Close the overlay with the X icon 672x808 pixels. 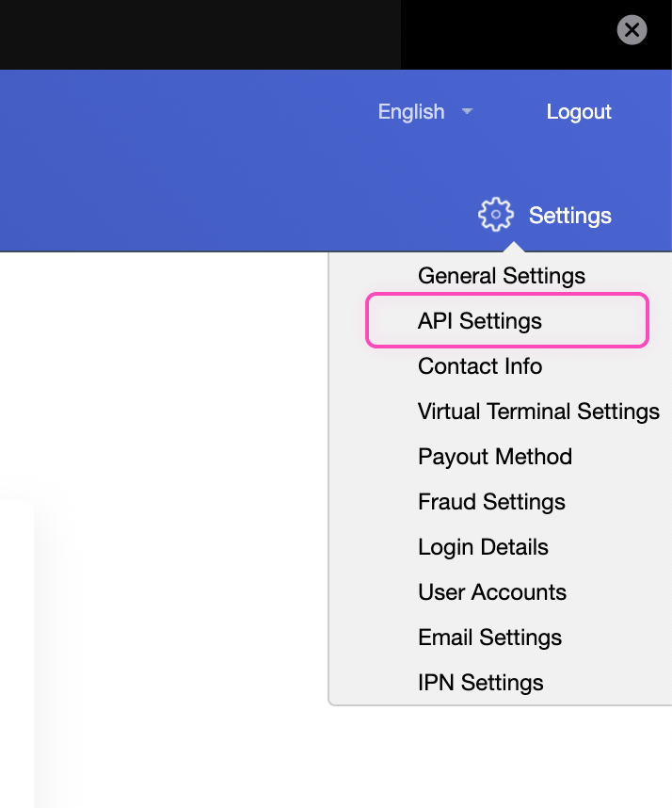tap(632, 30)
